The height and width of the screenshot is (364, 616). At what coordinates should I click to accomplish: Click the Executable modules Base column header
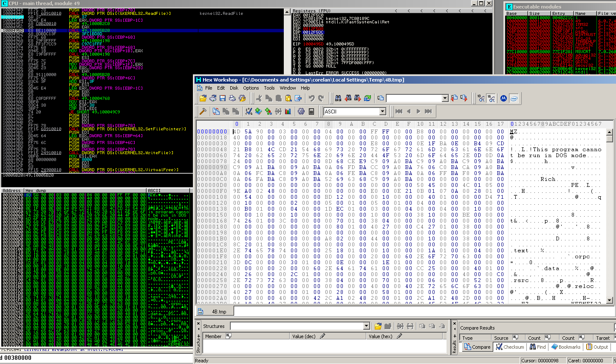(511, 14)
